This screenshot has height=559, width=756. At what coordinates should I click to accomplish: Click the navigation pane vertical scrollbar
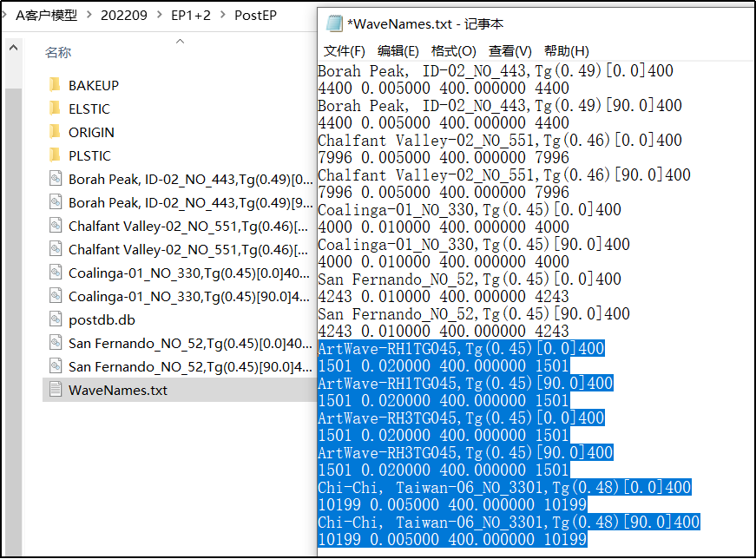point(14,322)
